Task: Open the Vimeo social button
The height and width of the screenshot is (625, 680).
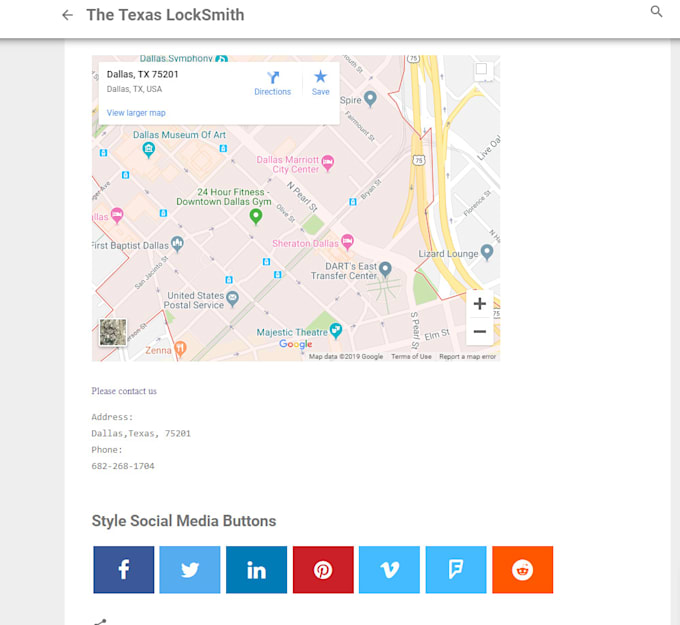Action: point(389,569)
